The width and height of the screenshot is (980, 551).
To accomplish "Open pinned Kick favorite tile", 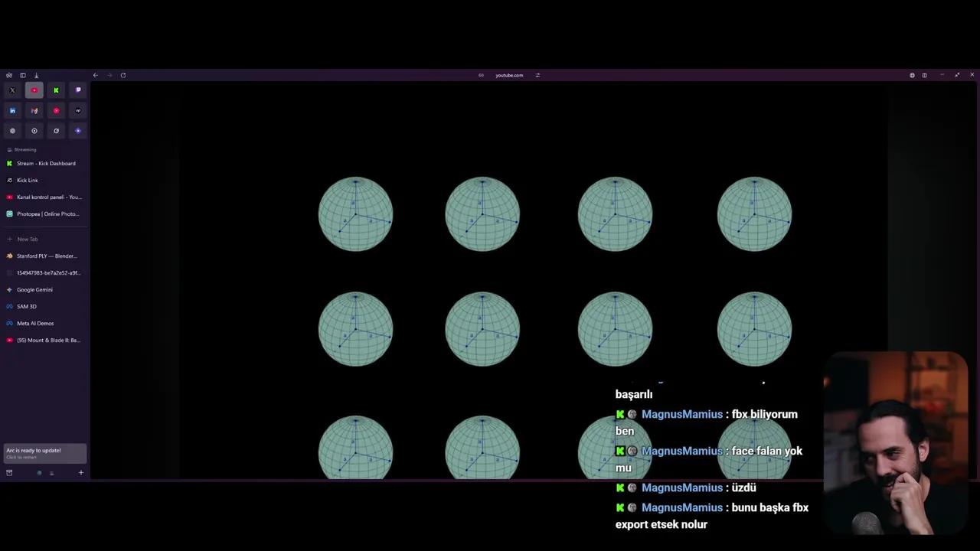I will pos(56,90).
